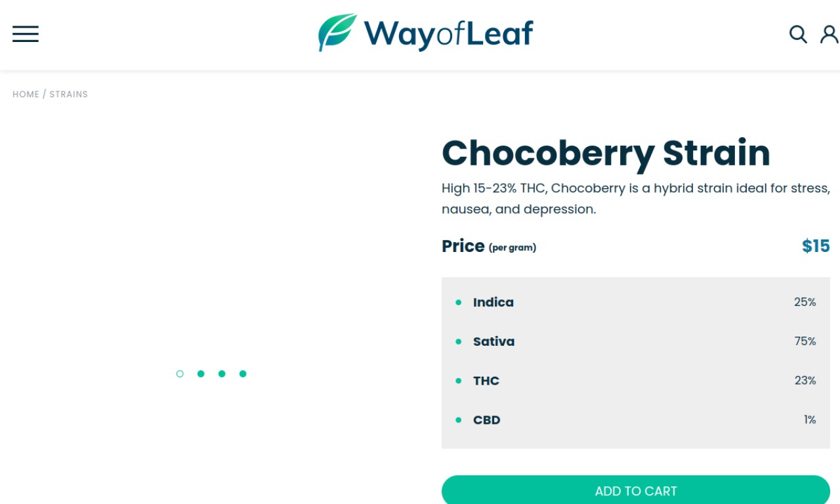Switch to the second carousel slide dot

point(201,374)
